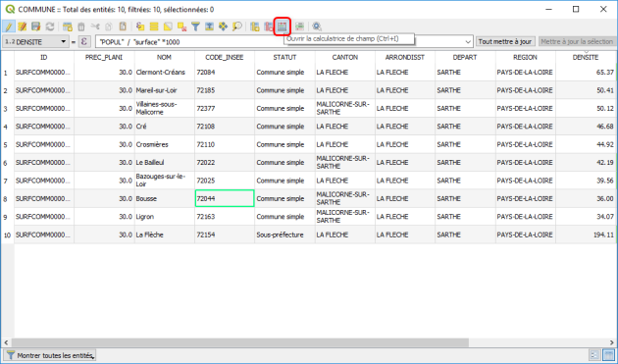Zoom the map to selected rows
Screen dimensions: 618x364
point(236,26)
